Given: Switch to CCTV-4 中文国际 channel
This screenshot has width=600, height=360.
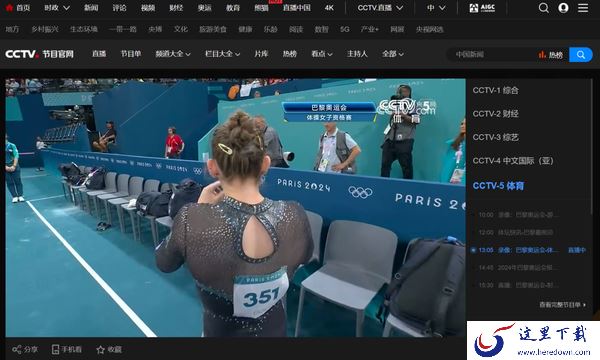Looking at the screenshot, I should 513,161.
